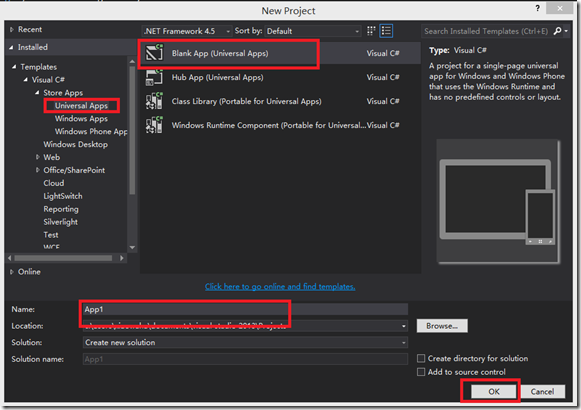Screen dimensions: 581x410
Task: Select Silverlight in the tree
Action: click(60, 222)
